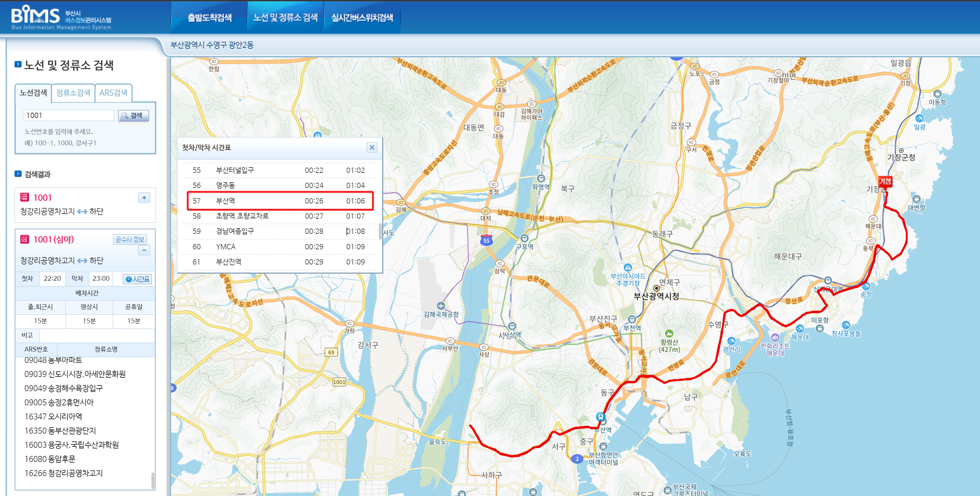This screenshot has height=496, width=980.
Task: Click the 김해국제공항 airport icon on map
Action: click(441, 306)
